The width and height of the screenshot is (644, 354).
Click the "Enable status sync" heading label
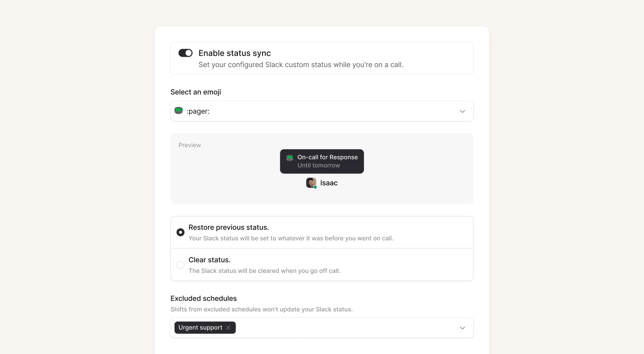[234, 53]
